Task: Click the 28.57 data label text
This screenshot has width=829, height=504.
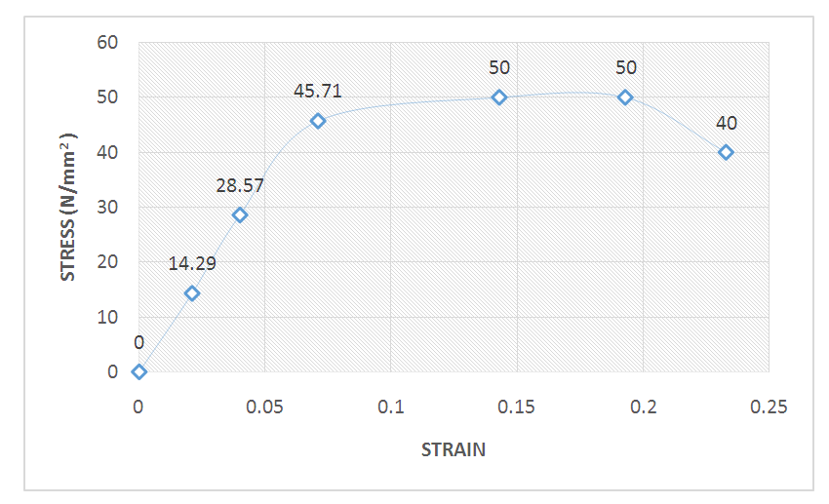Action: pyautogui.click(x=240, y=184)
